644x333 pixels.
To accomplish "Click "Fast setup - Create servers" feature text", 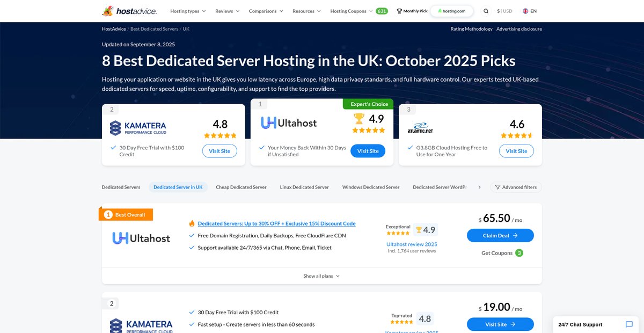I will coord(257,324).
